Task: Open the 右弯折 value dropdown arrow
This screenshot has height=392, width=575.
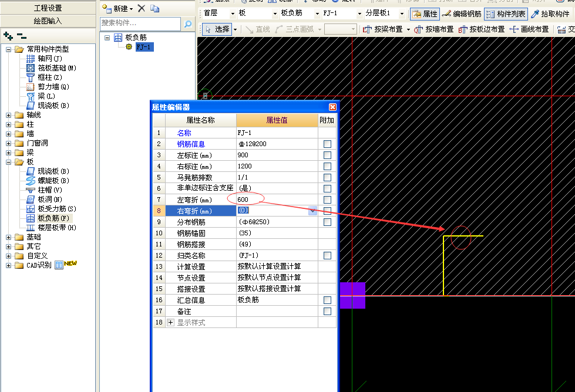Action: pyautogui.click(x=312, y=211)
